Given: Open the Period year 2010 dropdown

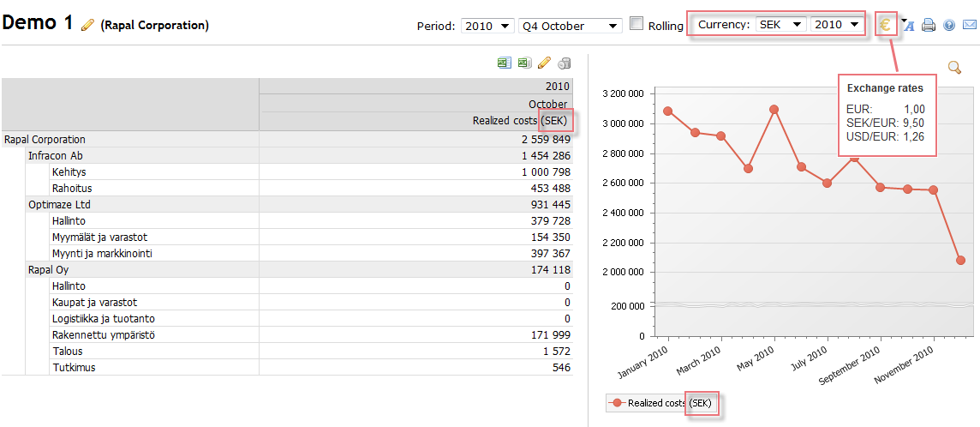Looking at the screenshot, I should tap(487, 26).
